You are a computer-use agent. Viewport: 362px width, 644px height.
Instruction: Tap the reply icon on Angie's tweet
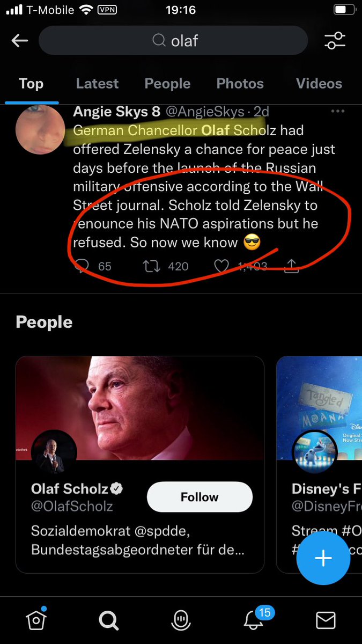coord(82,266)
